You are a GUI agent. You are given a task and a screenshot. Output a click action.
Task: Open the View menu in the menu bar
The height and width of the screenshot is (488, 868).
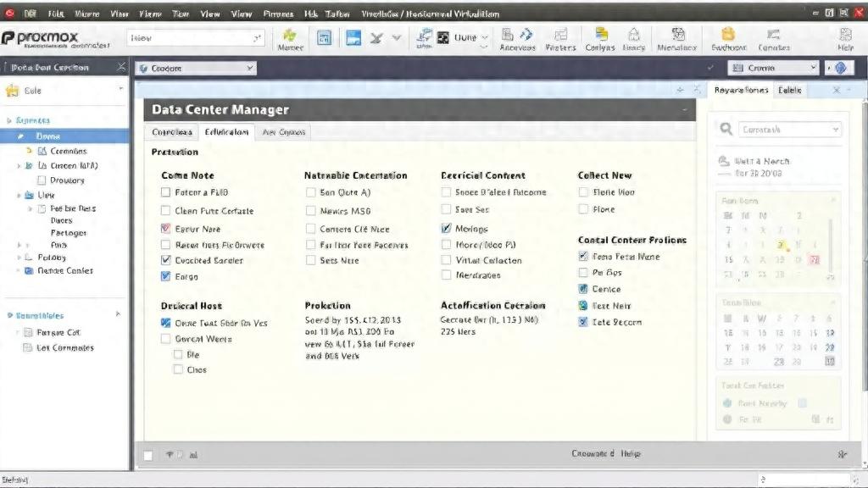coord(210,13)
